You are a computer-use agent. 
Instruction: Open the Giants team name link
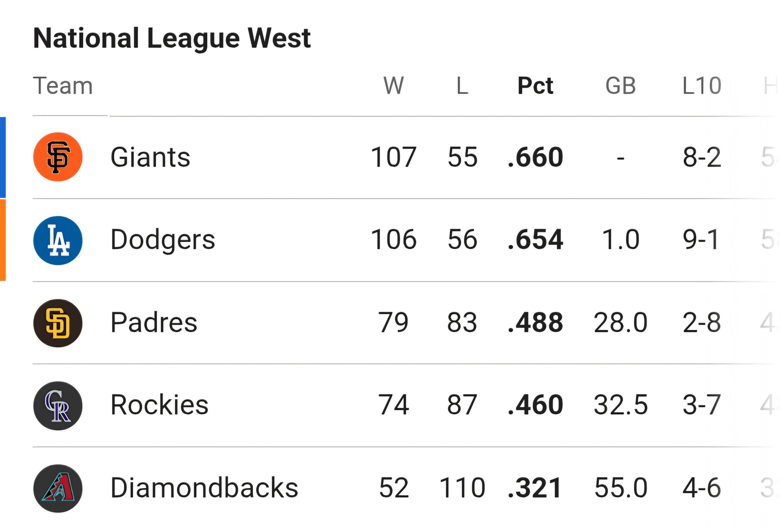150,158
